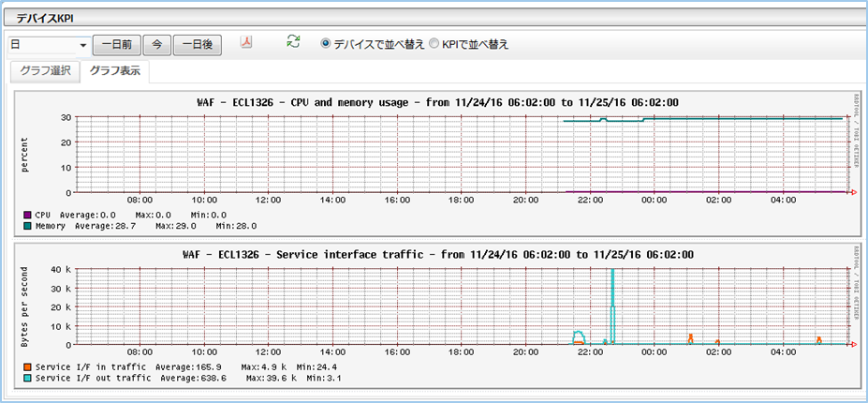Click the orange Service I/F in swatch
Image resolution: width=868 pixels, height=403 pixels.
pyautogui.click(x=27, y=367)
